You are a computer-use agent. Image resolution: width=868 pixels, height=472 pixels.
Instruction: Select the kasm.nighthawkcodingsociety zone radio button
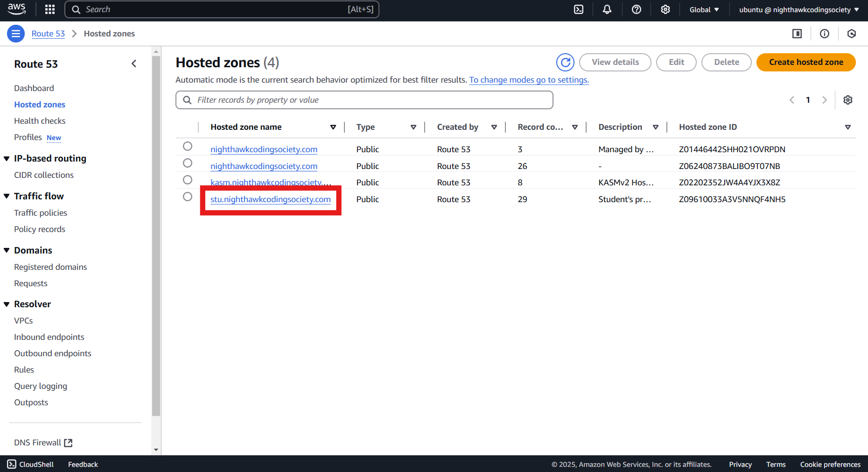point(188,180)
